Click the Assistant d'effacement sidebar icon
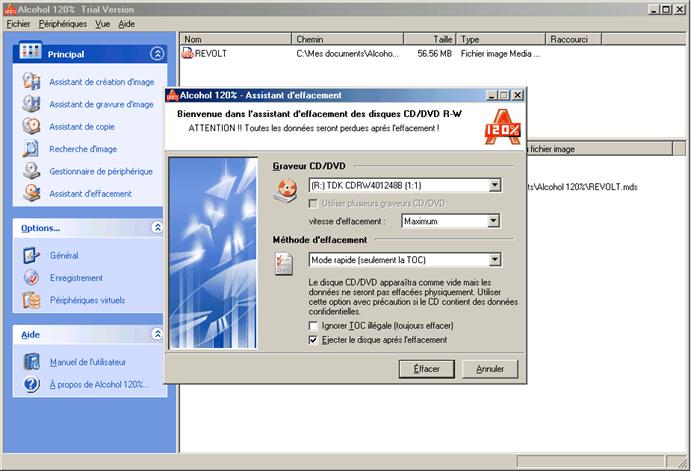Screen dimensions: 691x471 (31, 193)
